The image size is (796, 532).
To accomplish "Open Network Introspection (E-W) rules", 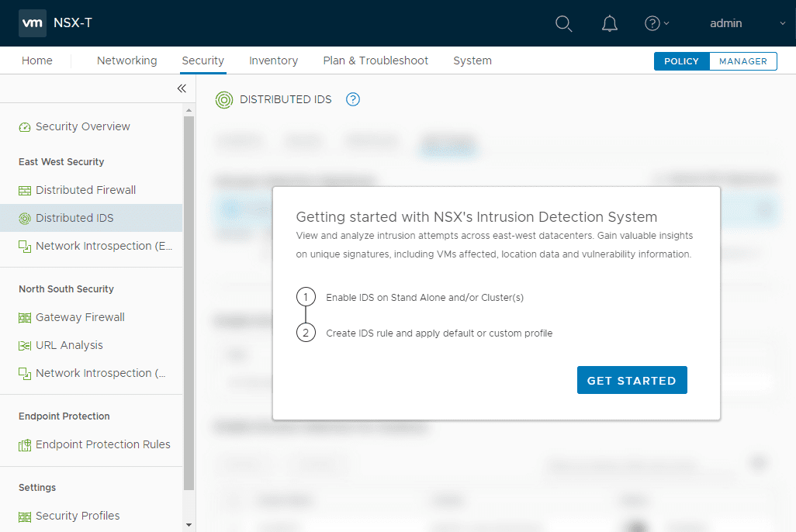I will click(24, 246).
